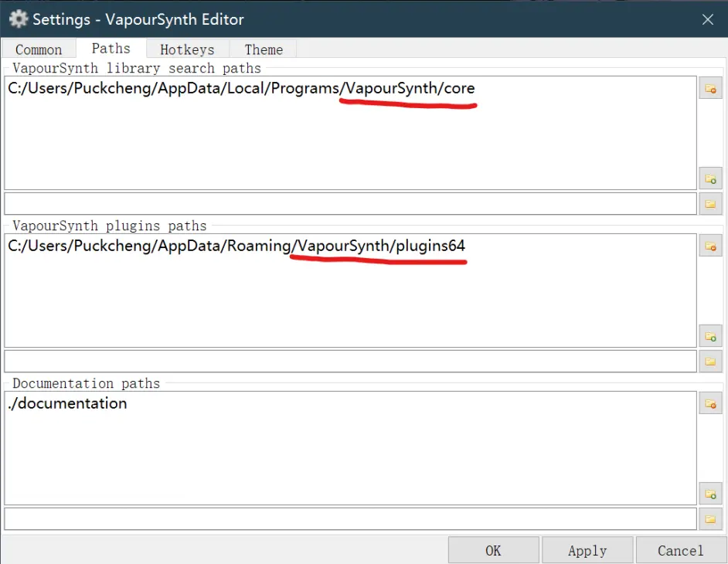Focus the library search path input field
The image size is (728, 564).
point(351,204)
